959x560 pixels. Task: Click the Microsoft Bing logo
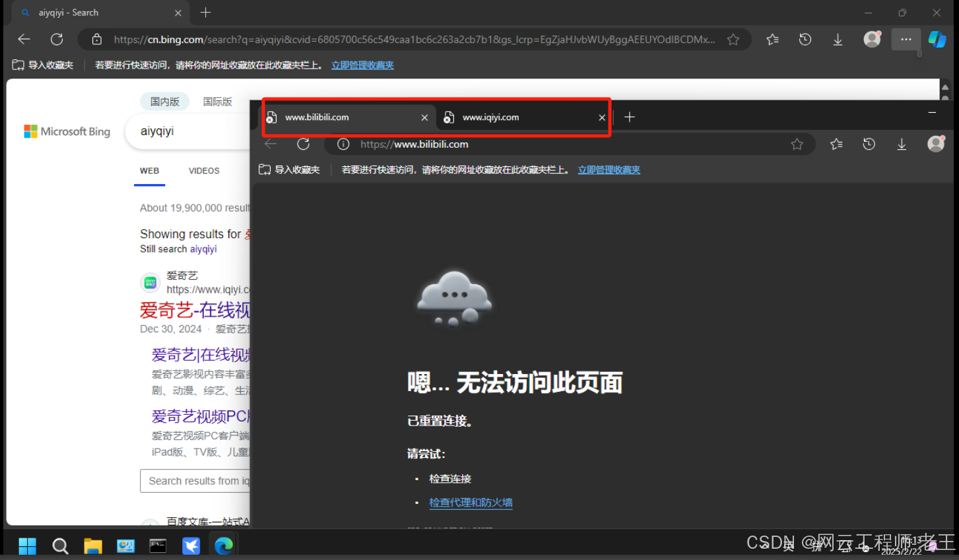[x=67, y=131]
